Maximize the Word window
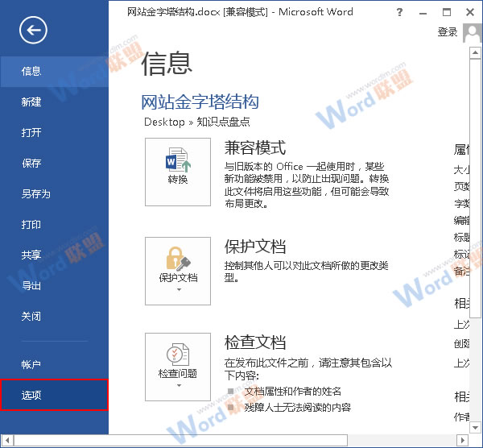The height and width of the screenshot is (448, 483). pyautogui.click(x=446, y=12)
